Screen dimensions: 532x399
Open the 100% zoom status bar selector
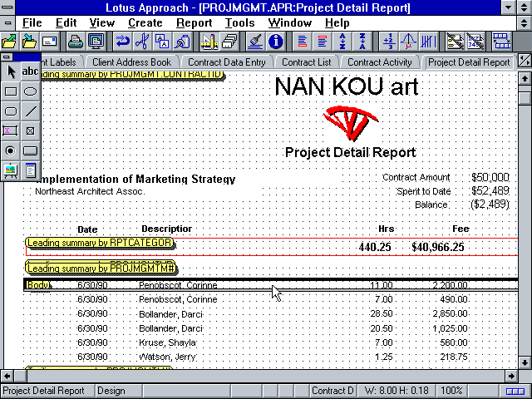pyautogui.click(x=451, y=391)
